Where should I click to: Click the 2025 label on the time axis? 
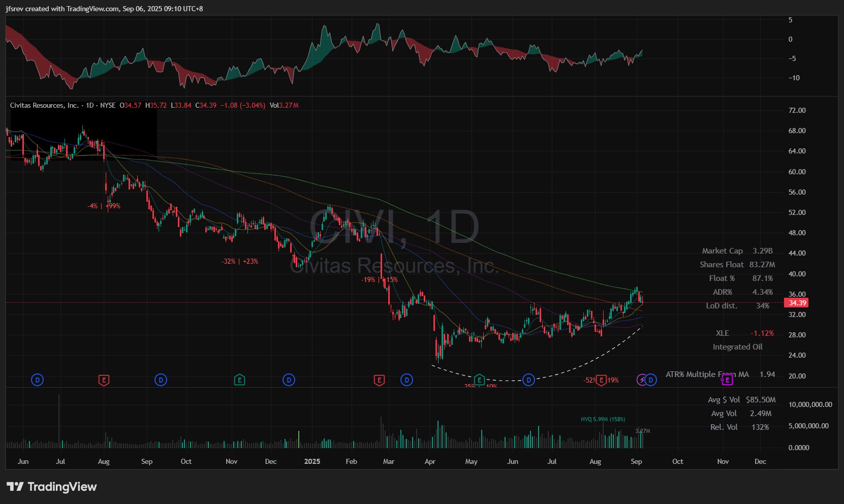(x=312, y=461)
